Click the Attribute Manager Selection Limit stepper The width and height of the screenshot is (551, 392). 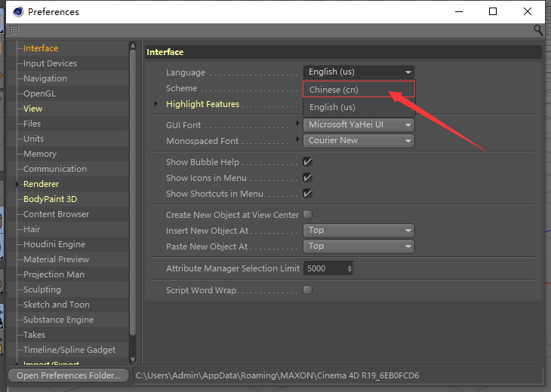[349, 268]
